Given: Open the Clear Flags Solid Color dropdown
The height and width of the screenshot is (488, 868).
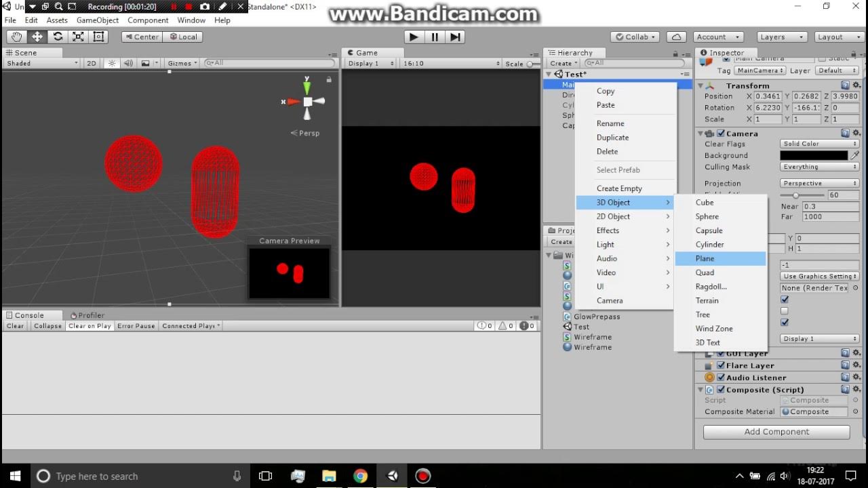Looking at the screenshot, I should (820, 144).
